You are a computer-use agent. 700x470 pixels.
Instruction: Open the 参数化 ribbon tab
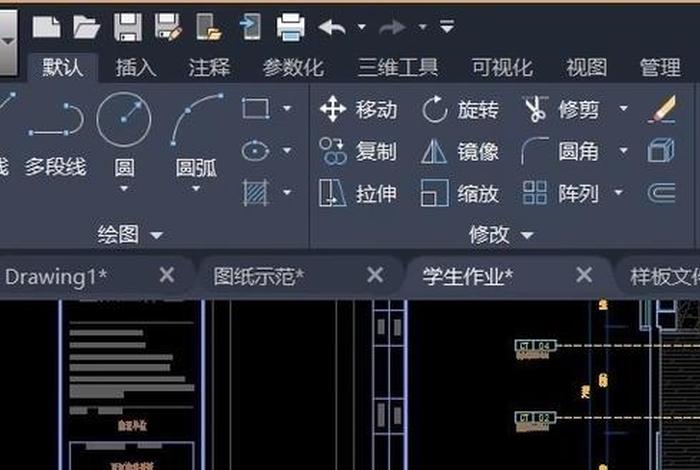tap(293, 68)
